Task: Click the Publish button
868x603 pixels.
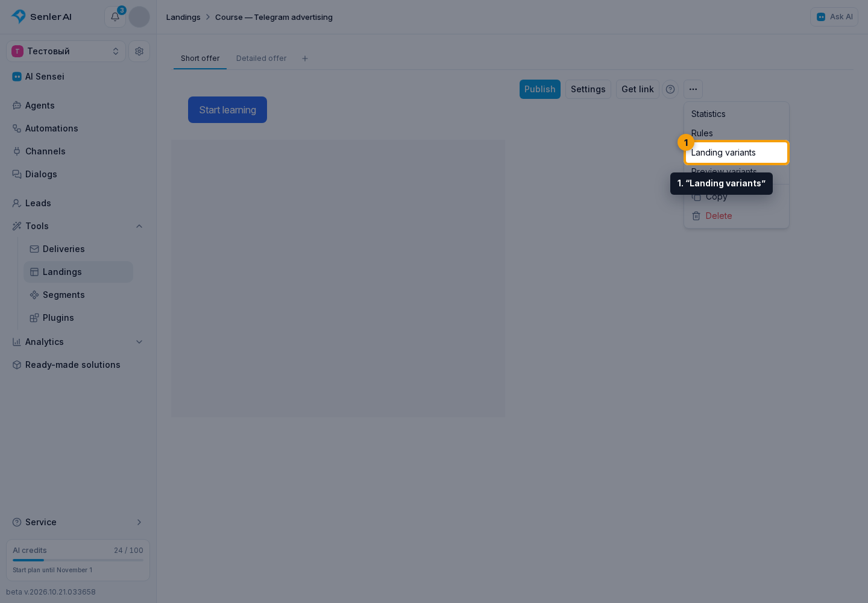Action: (540, 89)
